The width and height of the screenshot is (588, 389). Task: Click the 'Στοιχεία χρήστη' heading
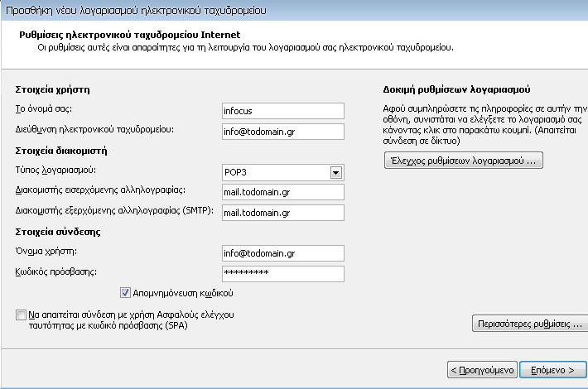[52, 89]
